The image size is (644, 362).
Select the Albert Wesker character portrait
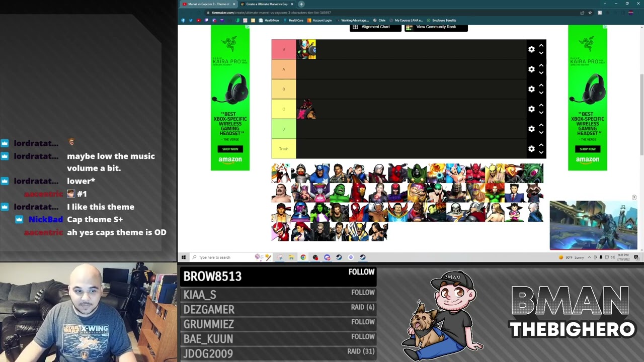tap(320, 231)
